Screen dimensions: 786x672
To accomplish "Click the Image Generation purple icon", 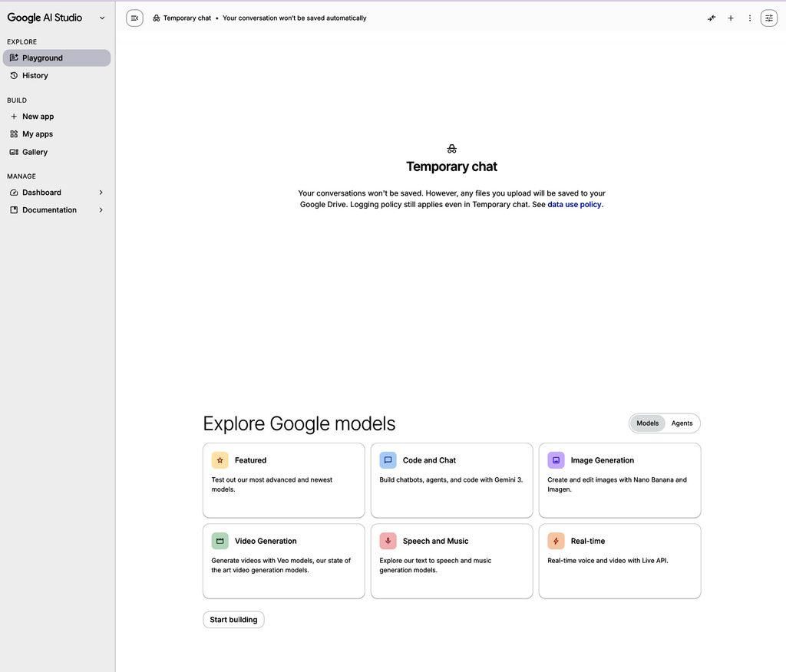I will (556, 460).
